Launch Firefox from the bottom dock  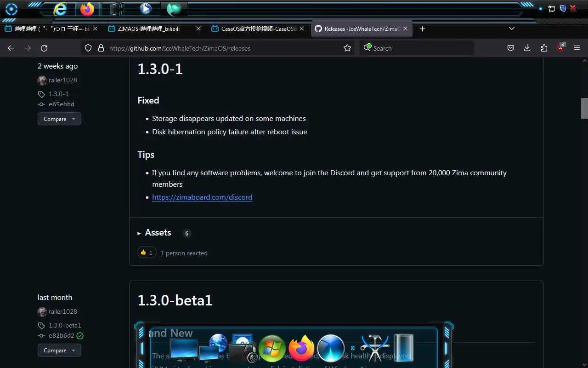pos(301,348)
